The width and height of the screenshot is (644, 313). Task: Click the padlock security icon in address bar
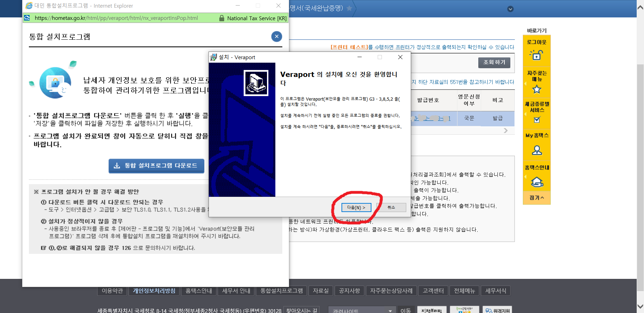click(x=221, y=18)
